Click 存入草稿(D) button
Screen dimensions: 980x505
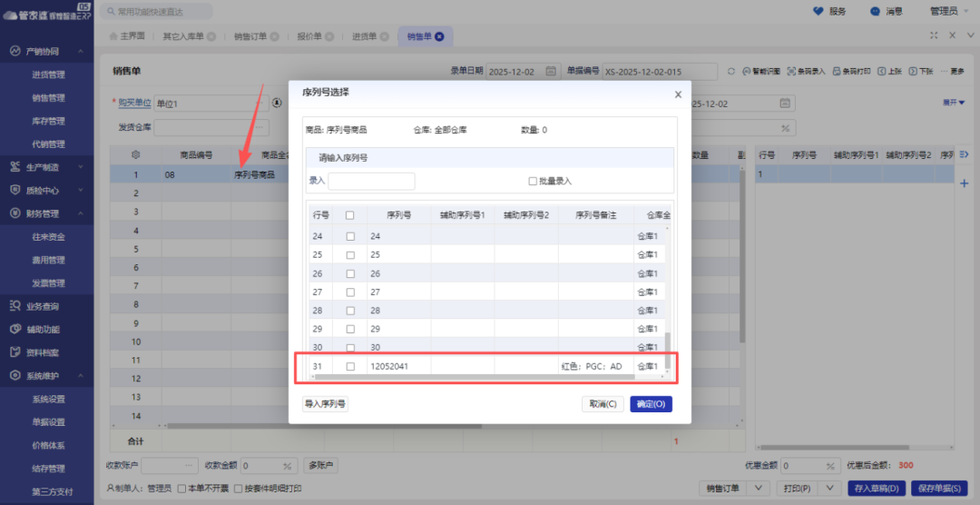(877, 488)
